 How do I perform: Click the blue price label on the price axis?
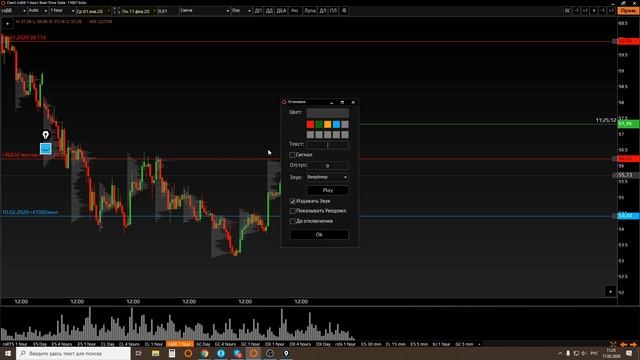(x=628, y=215)
